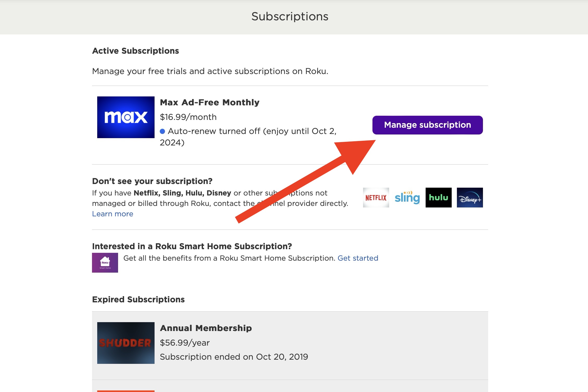Viewport: 588px width, 392px height.
Task: Click the Hulu logo icon
Action: click(x=438, y=197)
